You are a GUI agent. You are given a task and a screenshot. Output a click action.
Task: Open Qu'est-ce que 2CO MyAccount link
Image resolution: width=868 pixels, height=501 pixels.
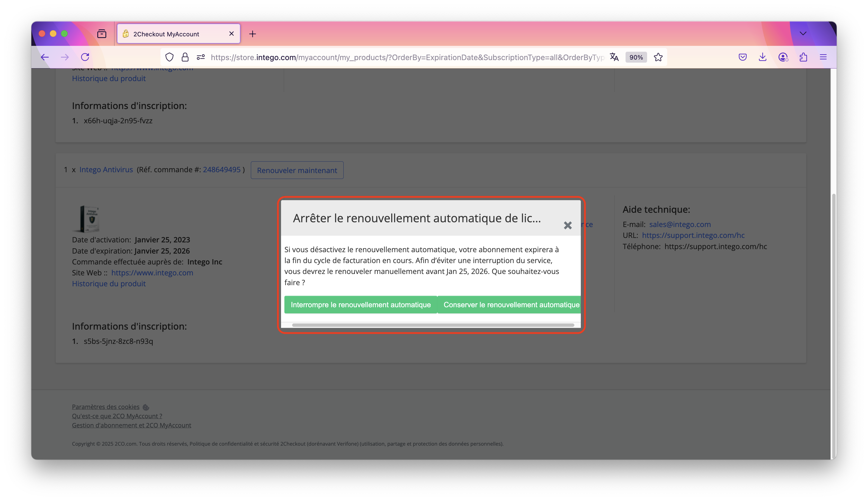point(117,416)
